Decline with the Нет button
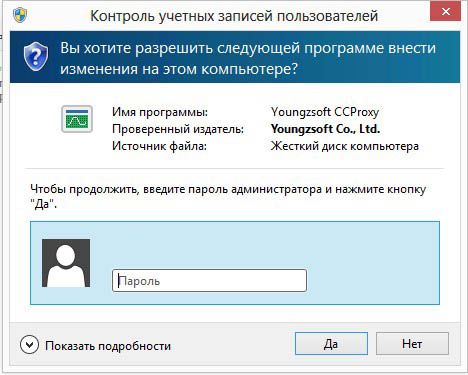Image resolution: width=468 pixels, height=375 pixels. coord(412,343)
